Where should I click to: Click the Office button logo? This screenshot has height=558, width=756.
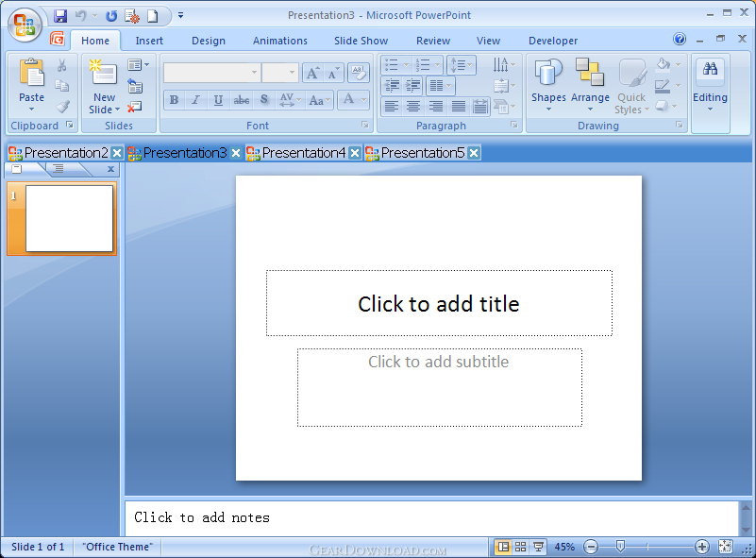(x=25, y=25)
